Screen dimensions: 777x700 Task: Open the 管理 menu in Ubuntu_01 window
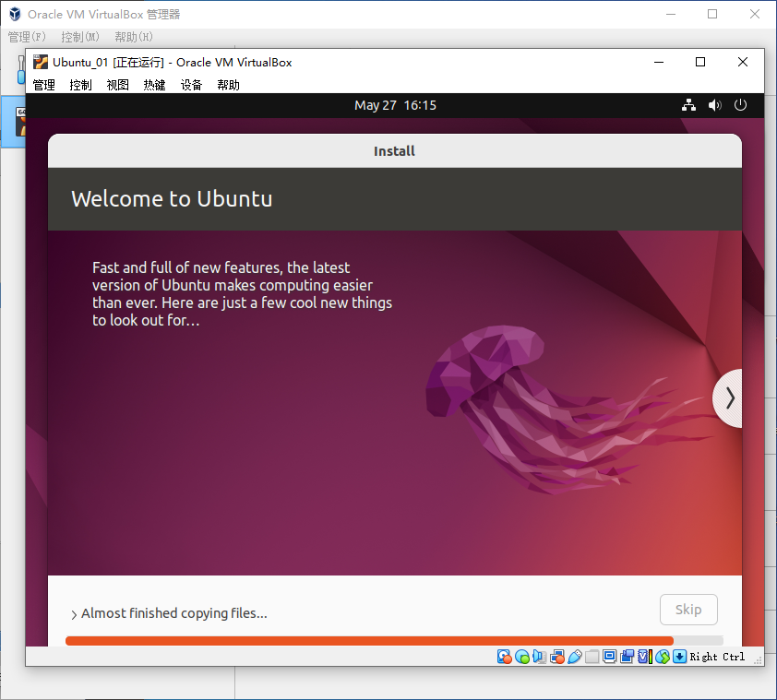pos(43,85)
